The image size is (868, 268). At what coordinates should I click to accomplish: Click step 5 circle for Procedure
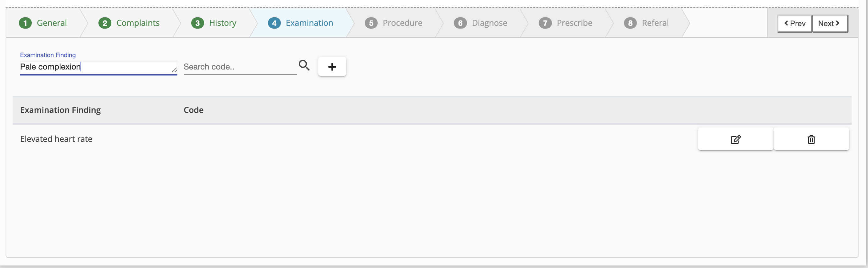click(371, 23)
